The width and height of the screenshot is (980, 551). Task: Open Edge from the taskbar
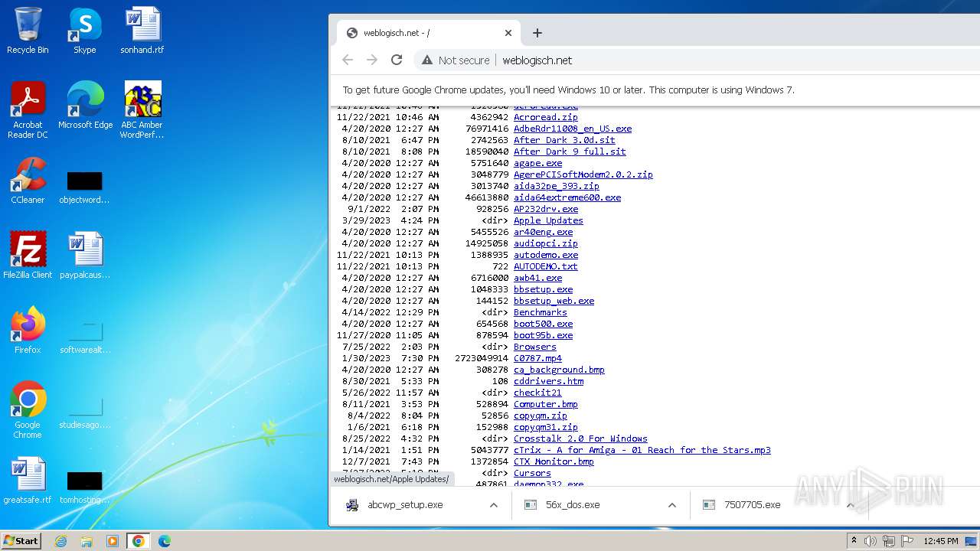coord(165,541)
